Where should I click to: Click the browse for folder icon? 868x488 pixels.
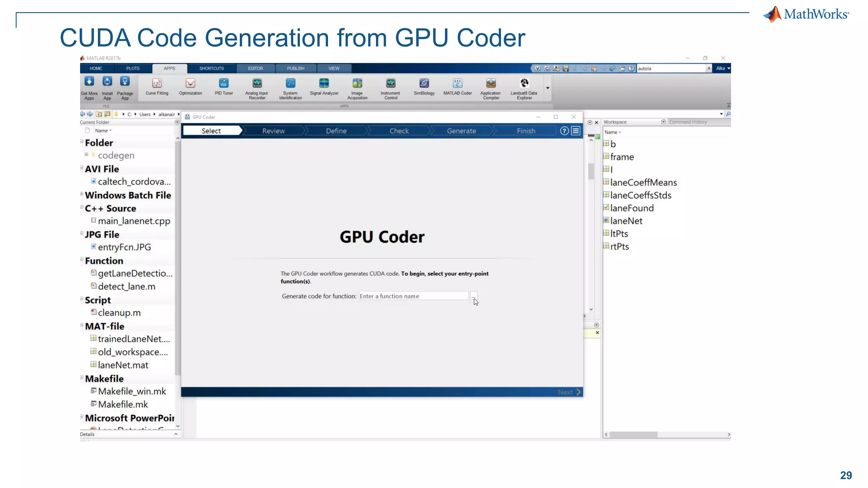coord(107,114)
